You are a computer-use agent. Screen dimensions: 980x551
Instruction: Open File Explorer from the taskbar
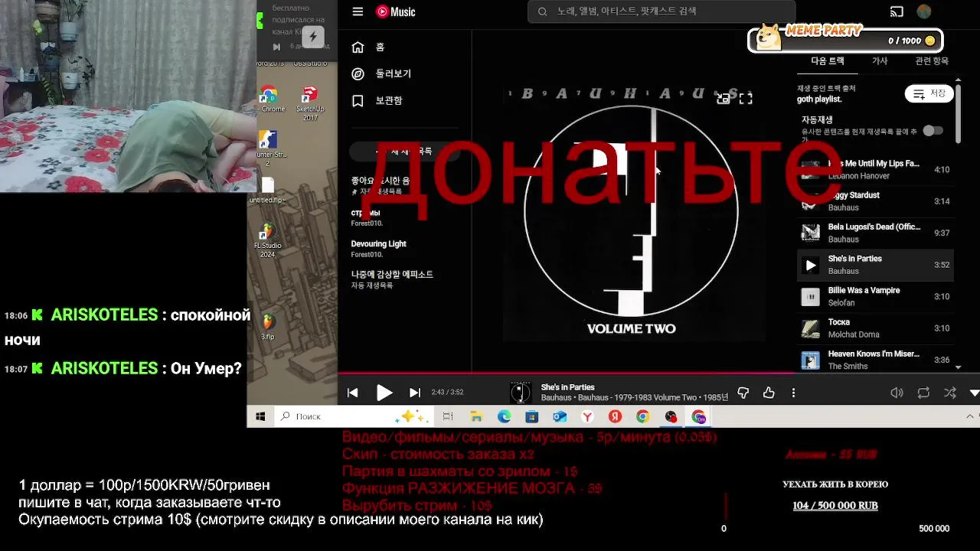(x=476, y=416)
